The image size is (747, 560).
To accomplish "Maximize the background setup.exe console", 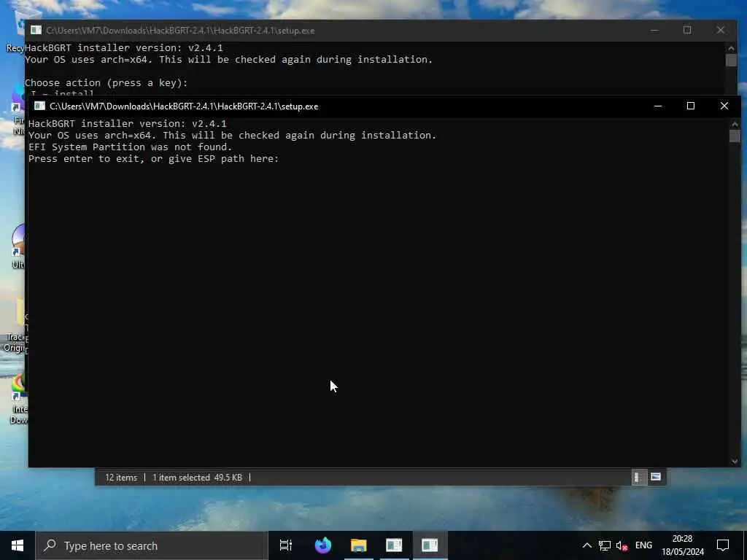I will coord(687,30).
